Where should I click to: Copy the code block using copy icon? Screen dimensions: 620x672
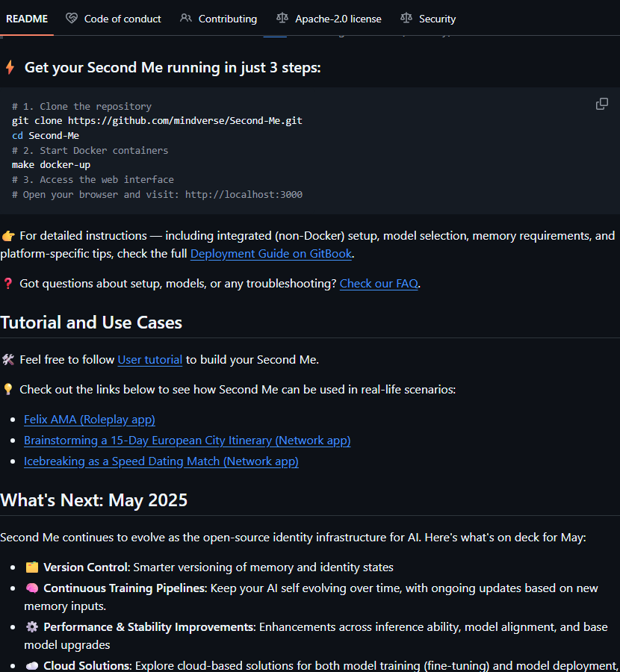click(601, 104)
